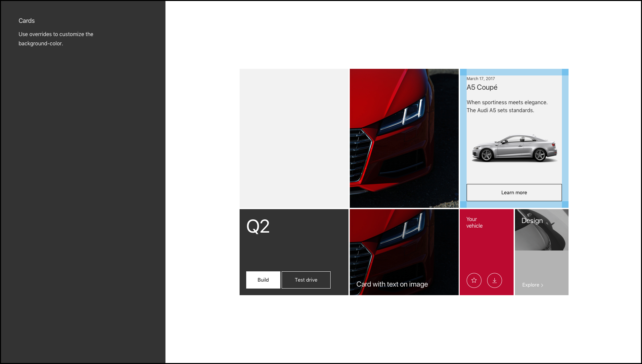This screenshot has height=364, width=642.
Task: Click the Learn more button
Action: pyautogui.click(x=514, y=193)
